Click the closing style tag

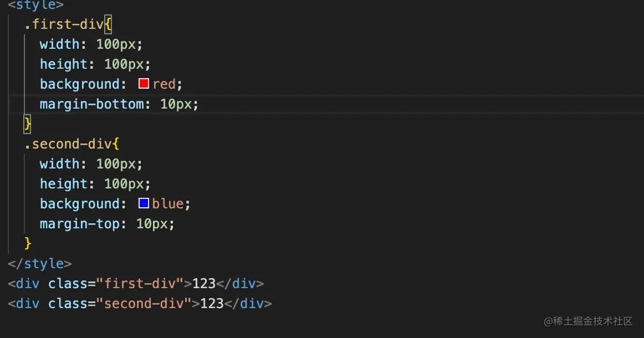point(40,264)
